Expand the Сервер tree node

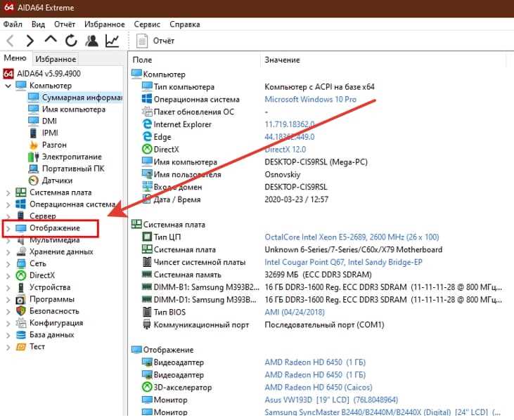click(x=8, y=217)
